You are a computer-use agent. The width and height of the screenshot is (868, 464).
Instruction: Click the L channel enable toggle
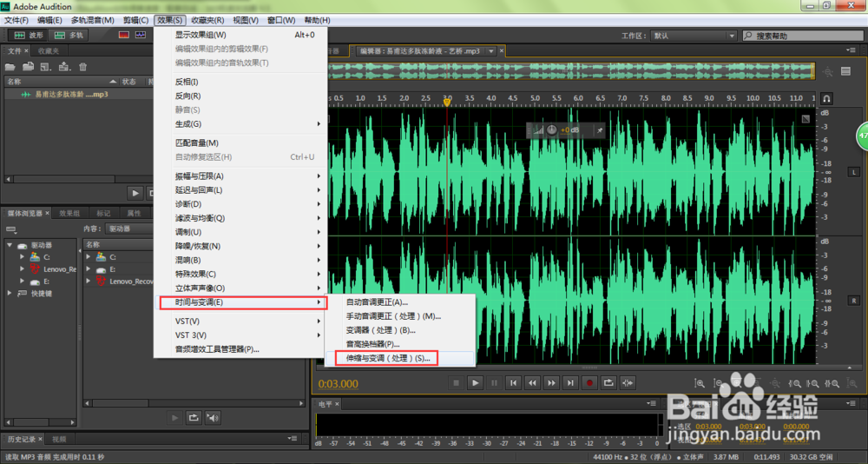tap(853, 172)
